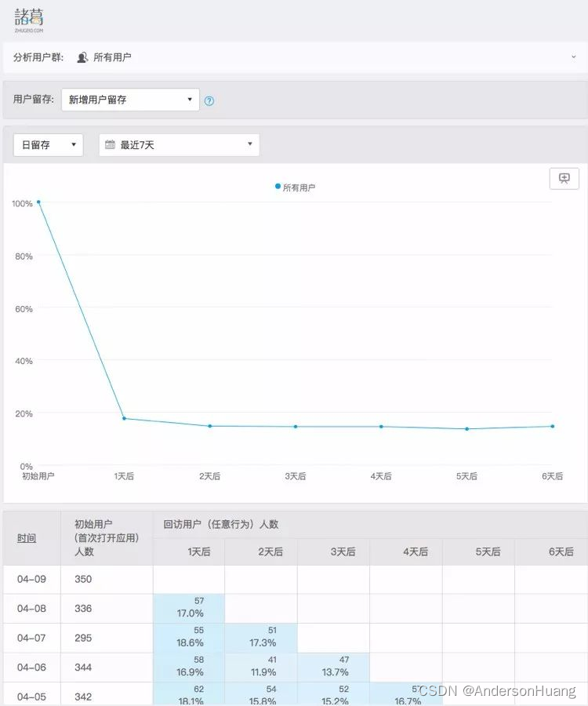The height and width of the screenshot is (706, 588).
Task: Click the 47 / 13.7% retention cell
Action: point(333,668)
